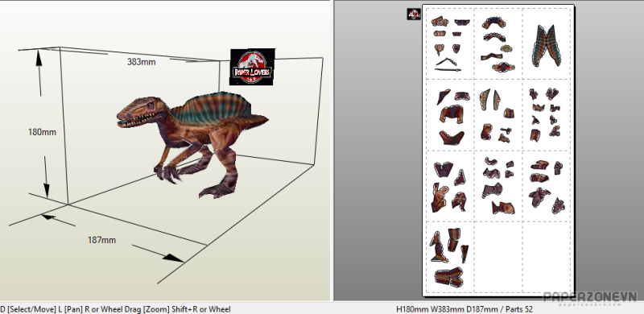Click the 187mm depth dimension label

(x=102, y=240)
